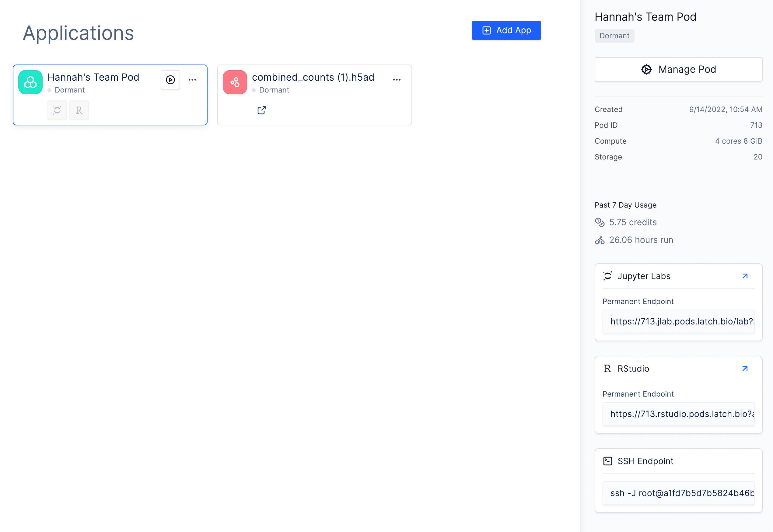Click the SSH Endpoint terminal icon
Image resolution: width=773 pixels, height=532 pixels.
pos(607,461)
